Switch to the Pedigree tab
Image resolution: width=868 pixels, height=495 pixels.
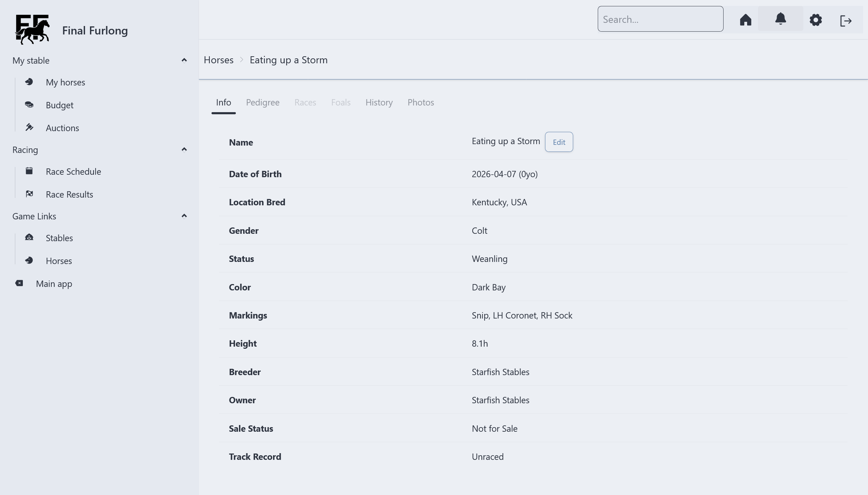coord(263,103)
